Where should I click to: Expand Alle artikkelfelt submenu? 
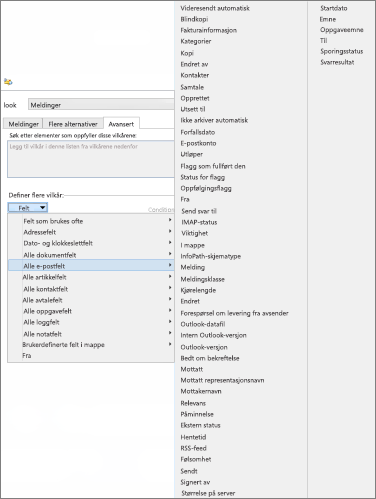91,277
